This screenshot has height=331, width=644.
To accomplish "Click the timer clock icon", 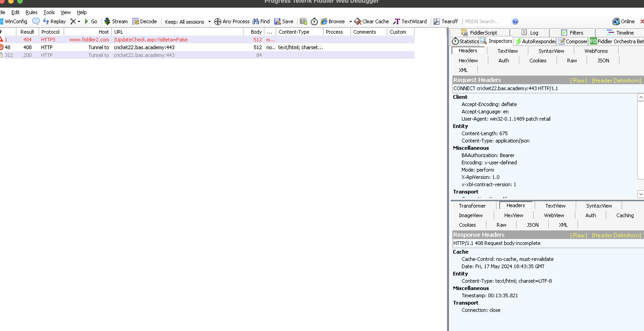I will pyautogui.click(x=314, y=22).
